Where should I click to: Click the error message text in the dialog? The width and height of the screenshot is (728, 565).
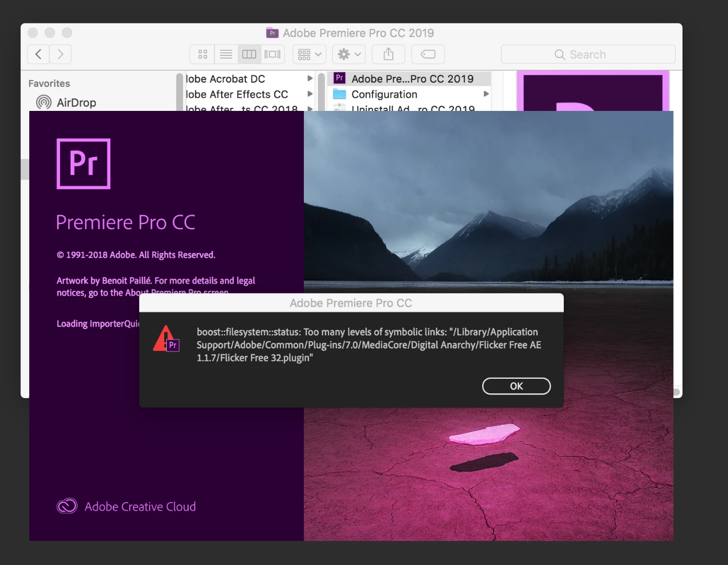pyautogui.click(x=369, y=345)
